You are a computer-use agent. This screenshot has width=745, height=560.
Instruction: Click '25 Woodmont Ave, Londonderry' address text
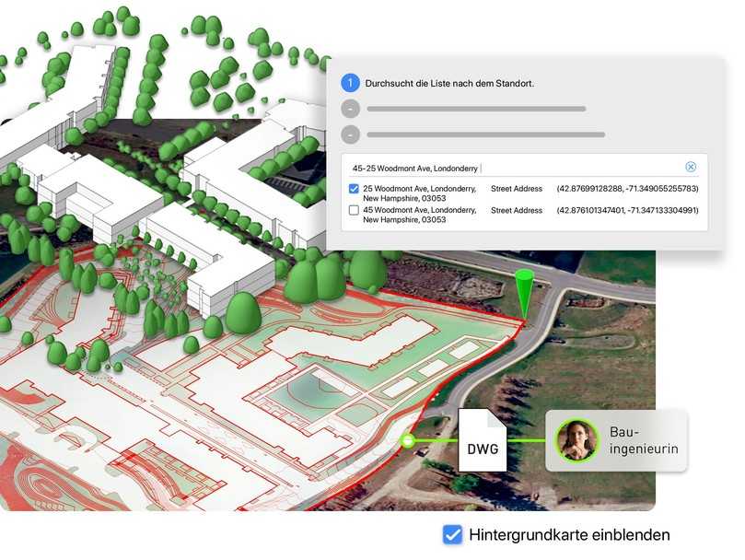419,193
